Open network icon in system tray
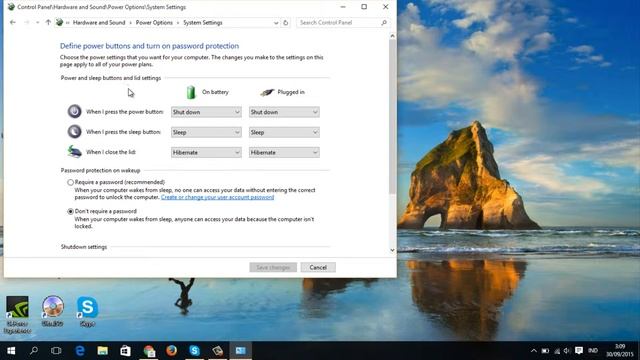 (557, 351)
